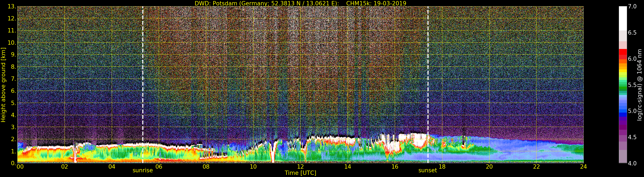This screenshot has height=177, width=644.
Task: Click the colorbar tick value '5.5'
Action: [632, 85]
